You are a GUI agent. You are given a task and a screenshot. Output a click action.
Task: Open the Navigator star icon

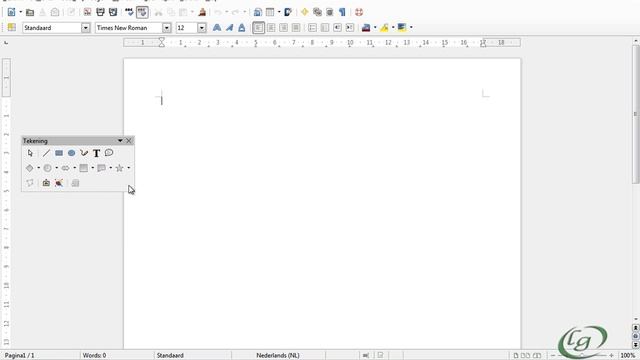304,12
